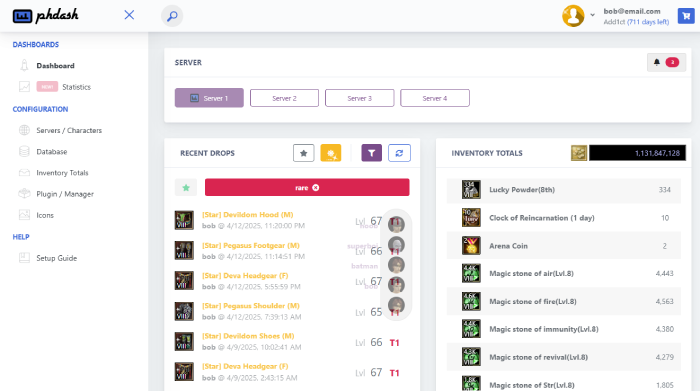The height and width of the screenshot is (391, 700).
Task: Toggle the green star filter chip
Action: point(186,187)
